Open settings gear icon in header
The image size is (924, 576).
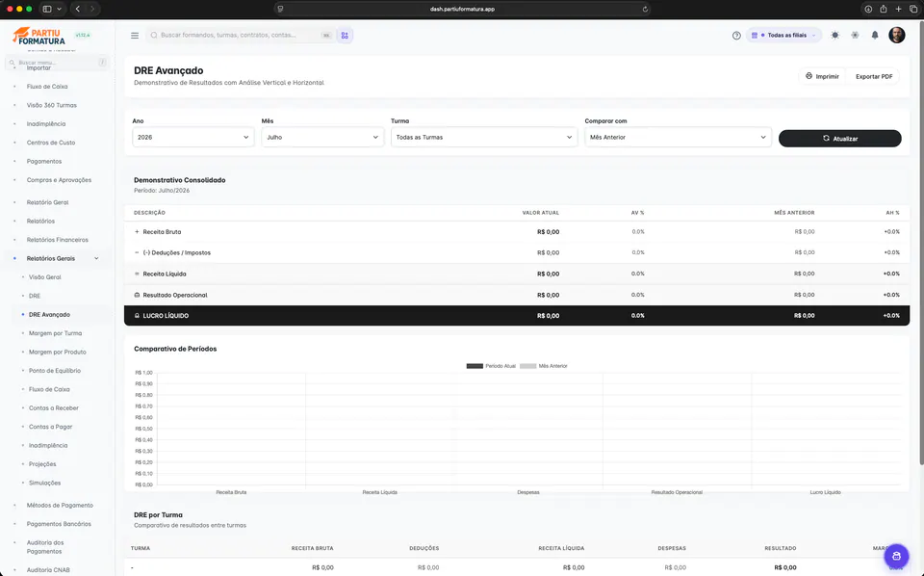(855, 36)
